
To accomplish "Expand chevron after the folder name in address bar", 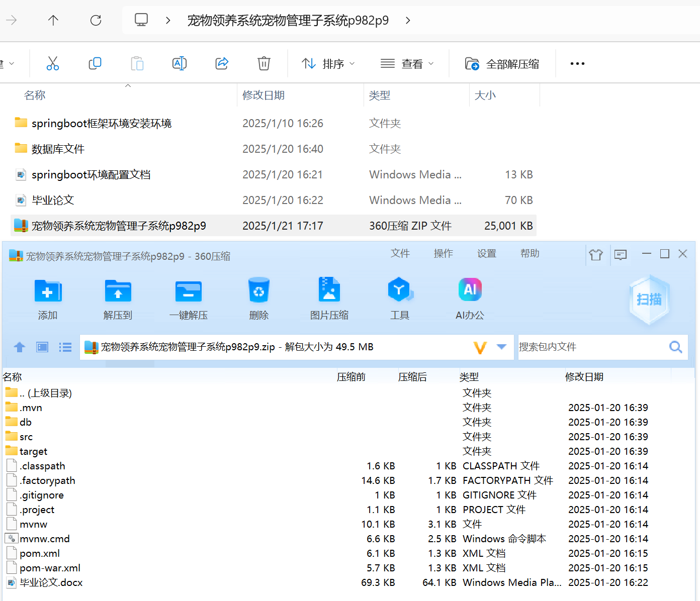I will [x=408, y=20].
